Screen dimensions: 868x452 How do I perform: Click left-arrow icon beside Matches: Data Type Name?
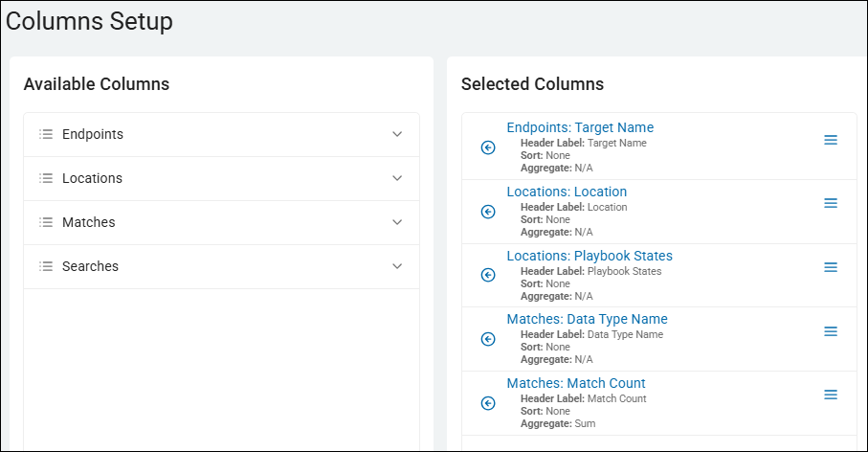488,339
